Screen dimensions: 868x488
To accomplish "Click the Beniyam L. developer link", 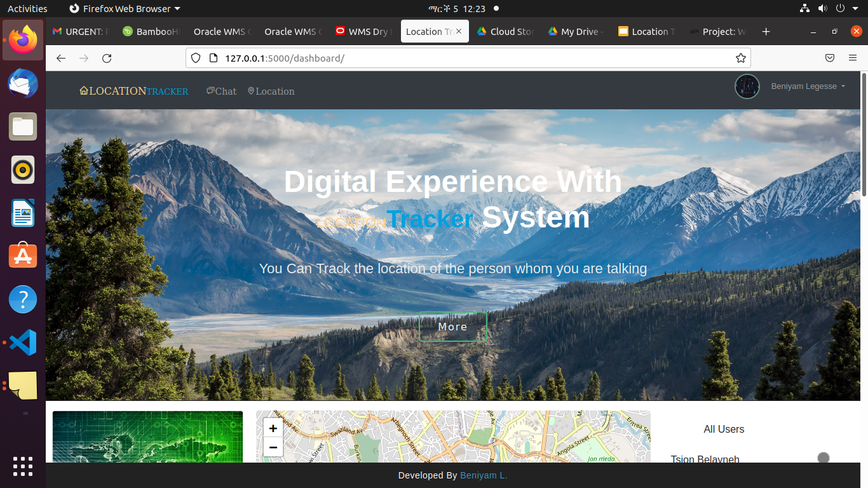I will pyautogui.click(x=484, y=475).
